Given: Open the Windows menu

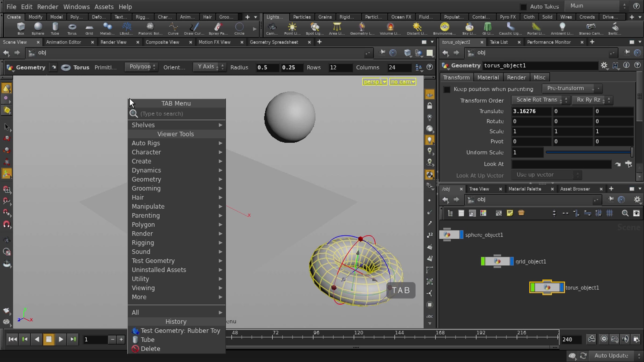Looking at the screenshot, I should click(76, 7).
